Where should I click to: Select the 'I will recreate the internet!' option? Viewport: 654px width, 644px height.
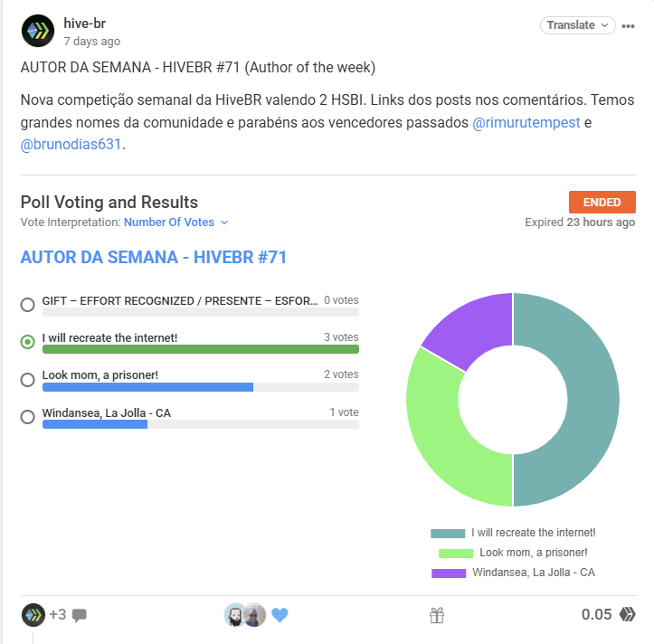click(27, 342)
